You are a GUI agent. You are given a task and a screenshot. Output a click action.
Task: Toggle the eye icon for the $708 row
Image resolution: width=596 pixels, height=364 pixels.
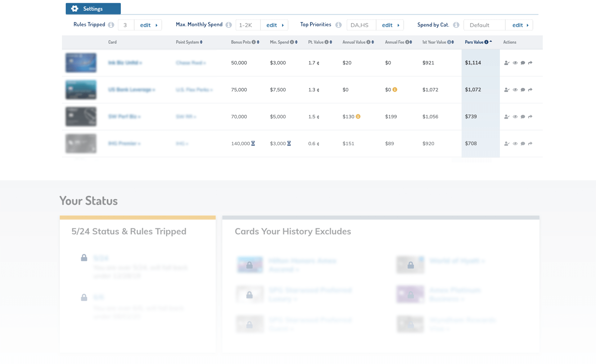[515, 143]
